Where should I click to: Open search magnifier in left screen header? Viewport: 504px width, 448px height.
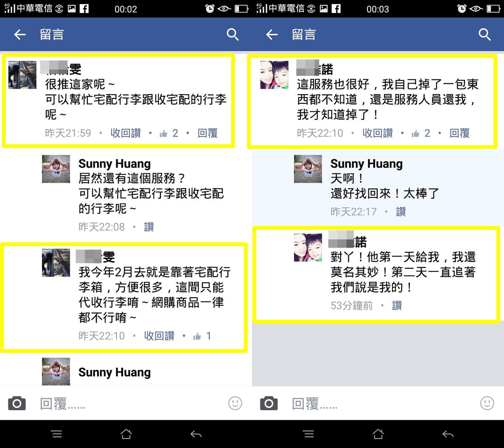tap(233, 34)
